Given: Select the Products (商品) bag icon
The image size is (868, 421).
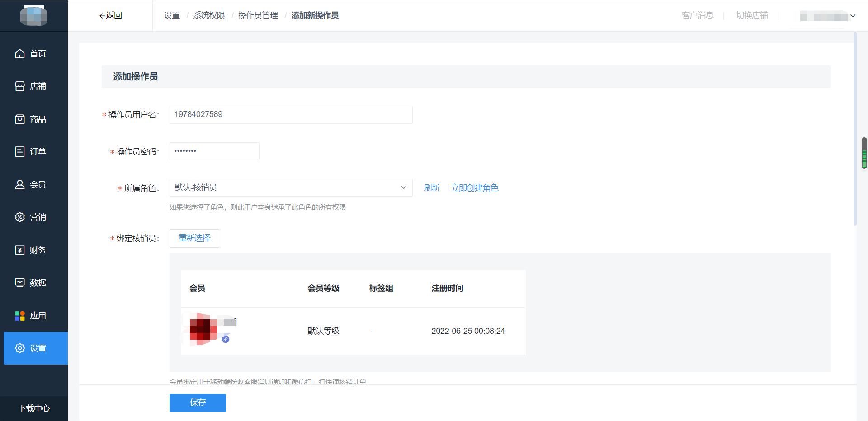Looking at the screenshot, I should point(20,119).
